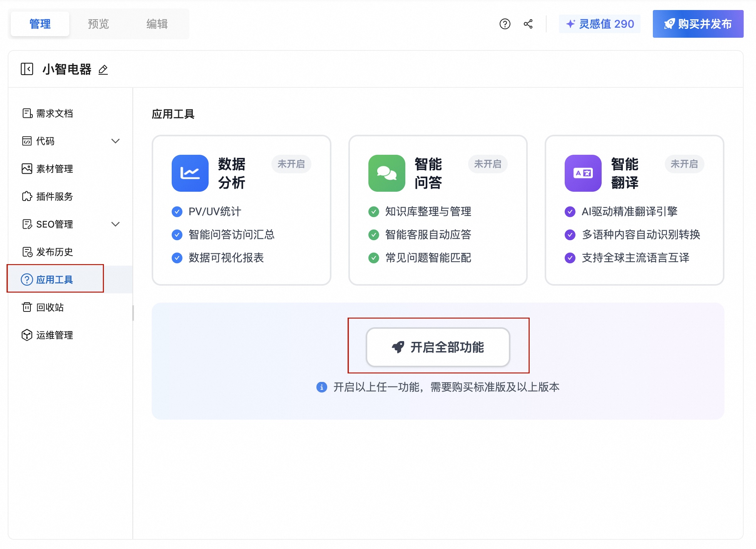Click the 插件服务 puzzle icon
The image size is (756, 549).
(27, 196)
